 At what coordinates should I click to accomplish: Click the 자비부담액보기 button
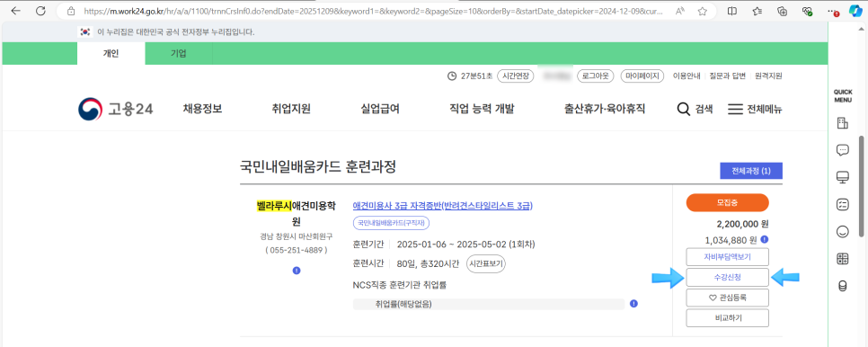click(x=728, y=257)
